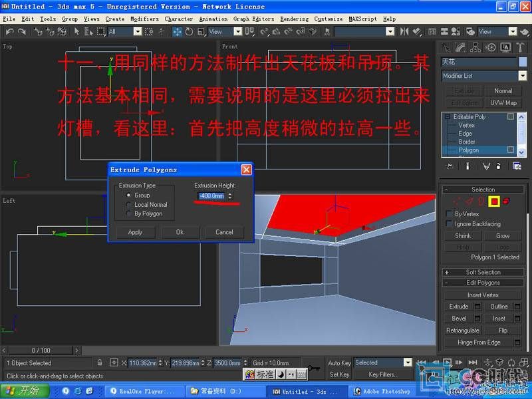Open Bevel settings box beside Bevel
Screen dimensions: 532x399
[477, 319]
